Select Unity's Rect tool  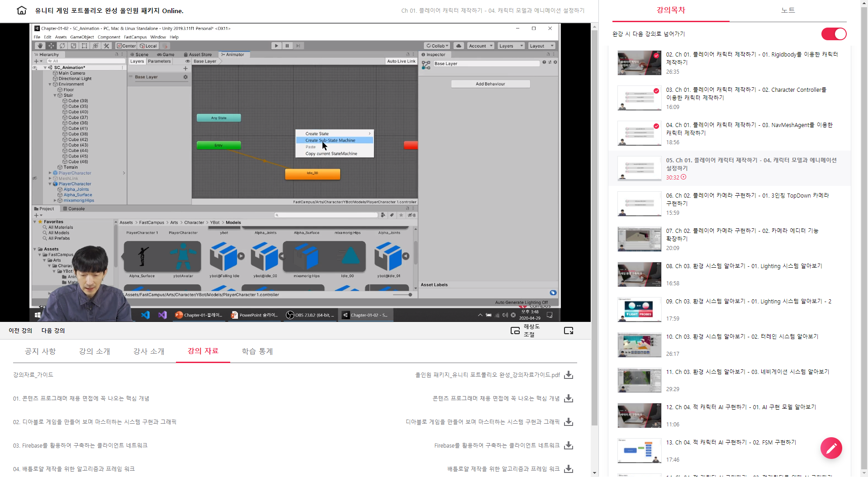[84, 46]
